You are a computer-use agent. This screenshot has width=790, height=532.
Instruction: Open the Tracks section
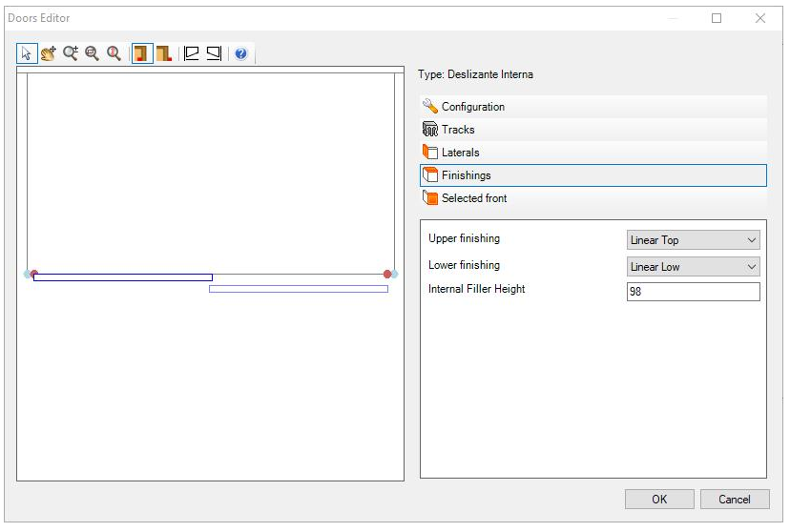click(593, 130)
